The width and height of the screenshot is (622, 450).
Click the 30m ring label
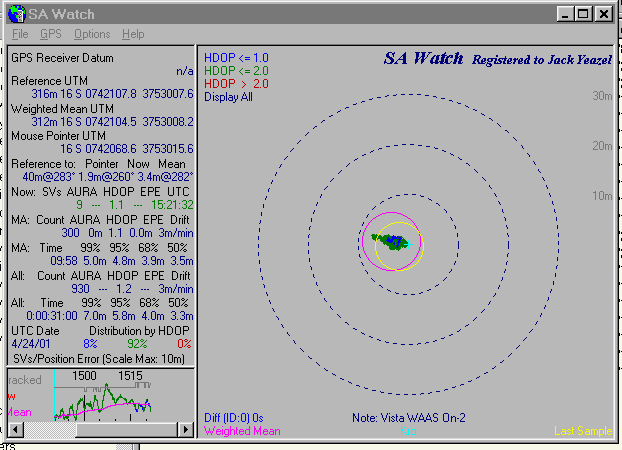point(602,96)
